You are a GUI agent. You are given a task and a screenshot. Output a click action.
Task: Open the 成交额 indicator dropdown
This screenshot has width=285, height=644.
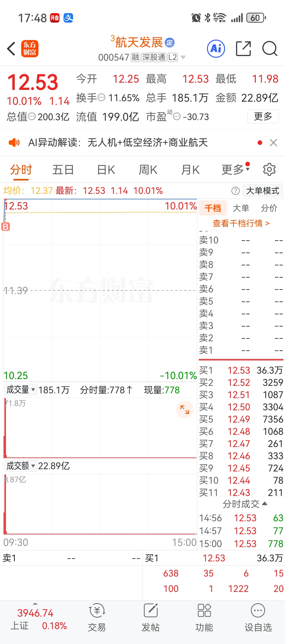pos(21,466)
